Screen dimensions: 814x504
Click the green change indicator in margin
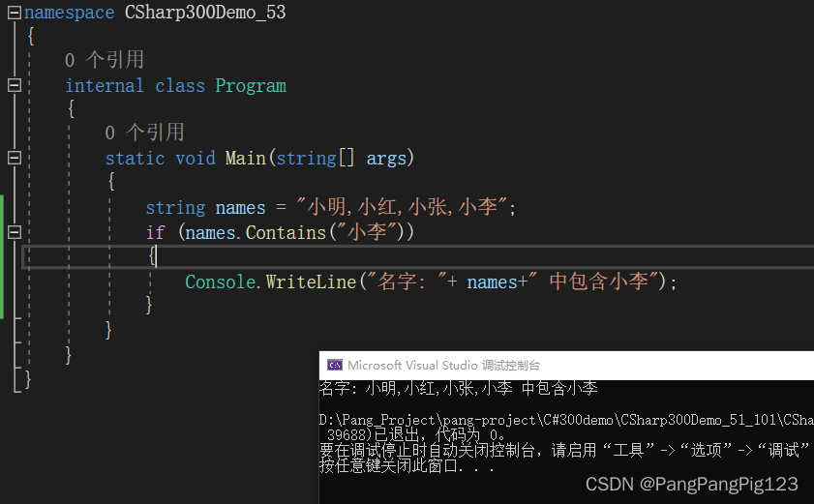pos(2,257)
